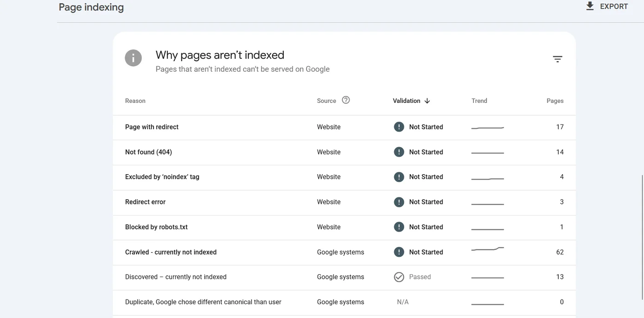The image size is (644, 318).
Task: Click subtitle Pages that aren't indexed can't be served
Action: 242,69
